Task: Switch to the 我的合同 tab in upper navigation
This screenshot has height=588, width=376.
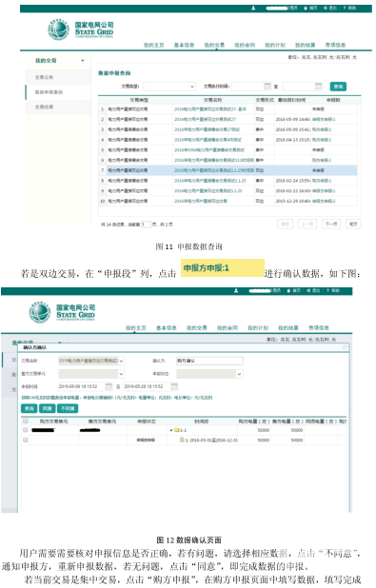Action: coord(245,45)
